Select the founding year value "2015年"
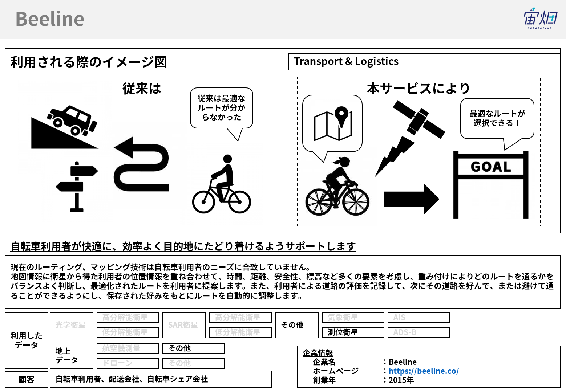The height and width of the screenshot is (392, 566). click(x=401, y=380)
